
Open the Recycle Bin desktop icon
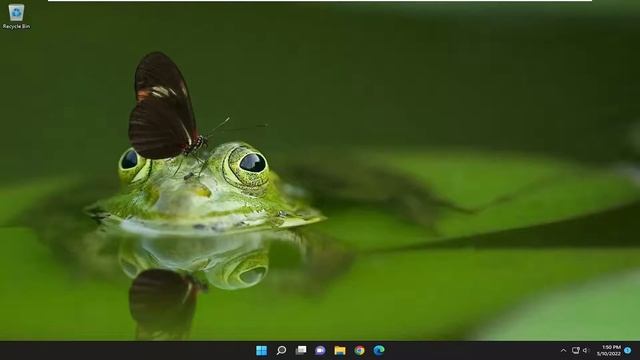16,16
